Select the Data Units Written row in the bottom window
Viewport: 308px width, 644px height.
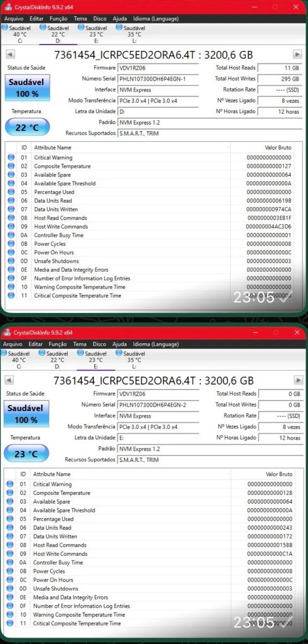tap(149, 536)
